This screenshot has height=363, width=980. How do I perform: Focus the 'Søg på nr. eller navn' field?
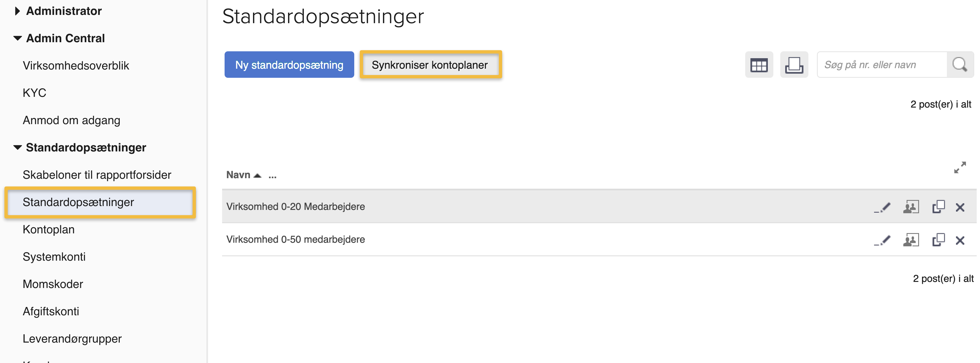(x=881, y=65)
